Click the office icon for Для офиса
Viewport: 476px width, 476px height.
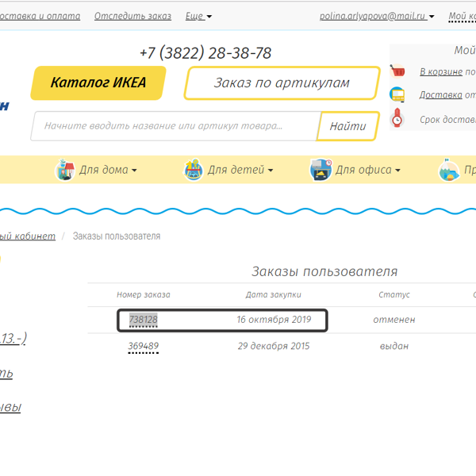click(321, 170)
